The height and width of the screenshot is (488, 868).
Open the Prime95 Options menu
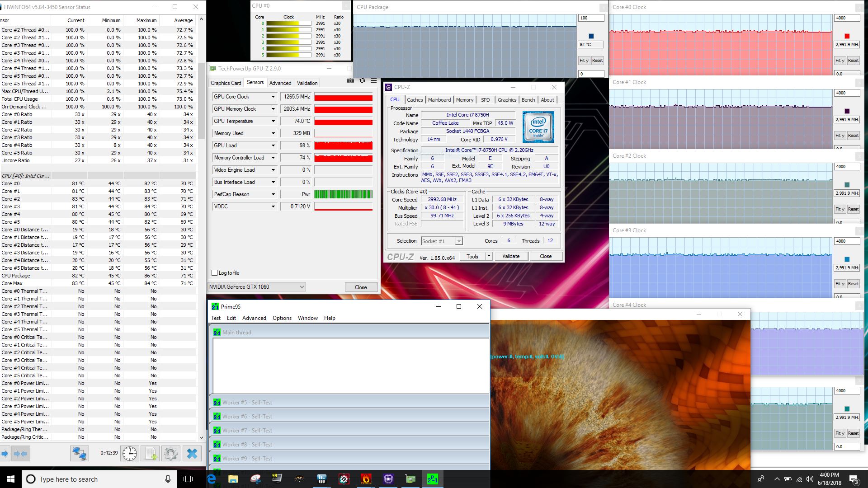[x=282, y=318]
